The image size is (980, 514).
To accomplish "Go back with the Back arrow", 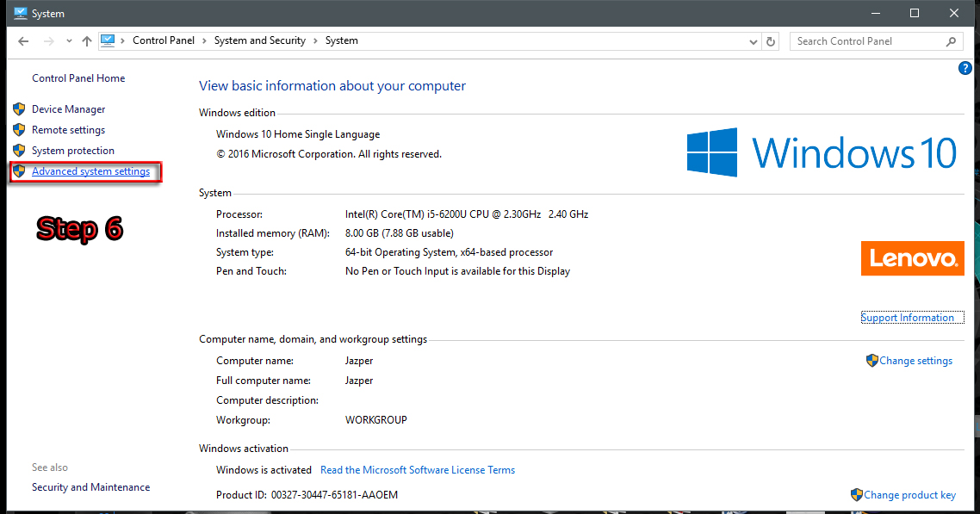I will (23, 41).
